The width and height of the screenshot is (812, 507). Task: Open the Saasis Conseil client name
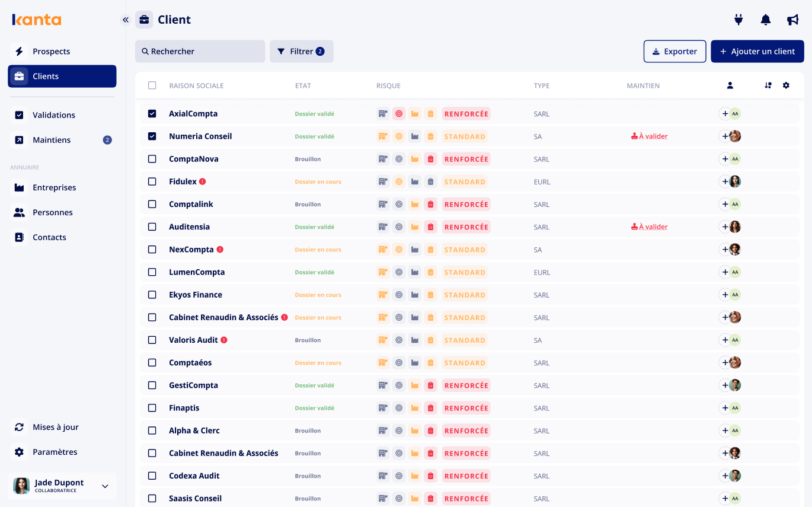tap(196, 499)
